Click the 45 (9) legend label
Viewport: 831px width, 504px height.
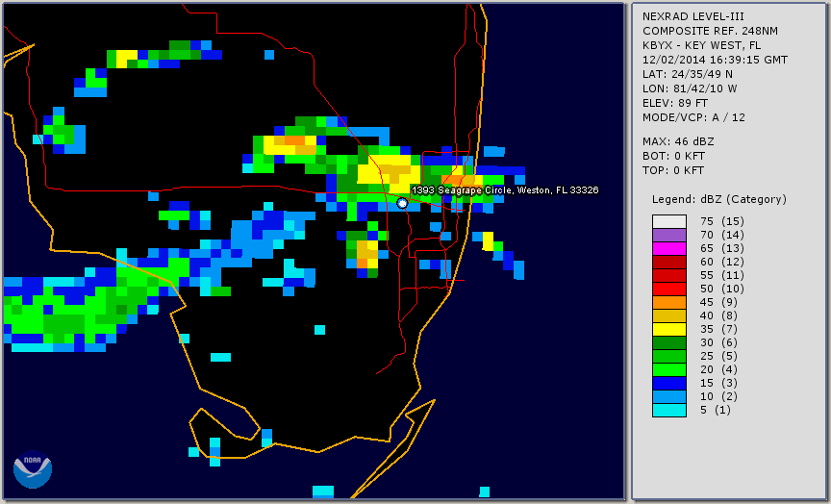(719, 302)
